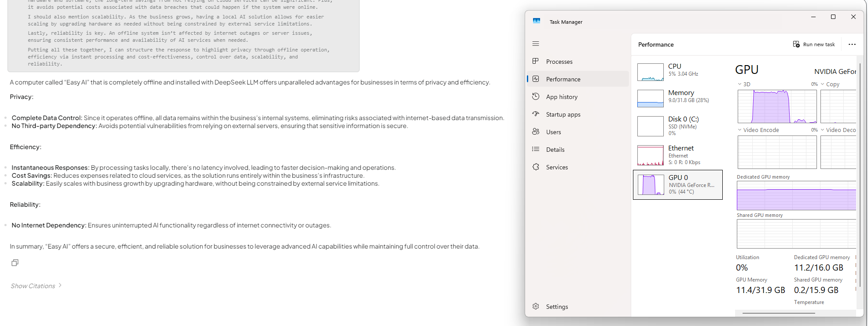868x326 pixels.
Task: Click the Services puzzle icon
Action: pyautogui.click(x=536, y=167)
